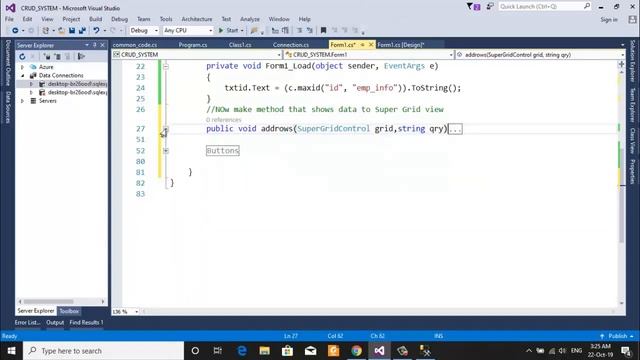This screenshot has width=640, height=360.
Task: Open the Build menu
Action: [x=96, y=19]
